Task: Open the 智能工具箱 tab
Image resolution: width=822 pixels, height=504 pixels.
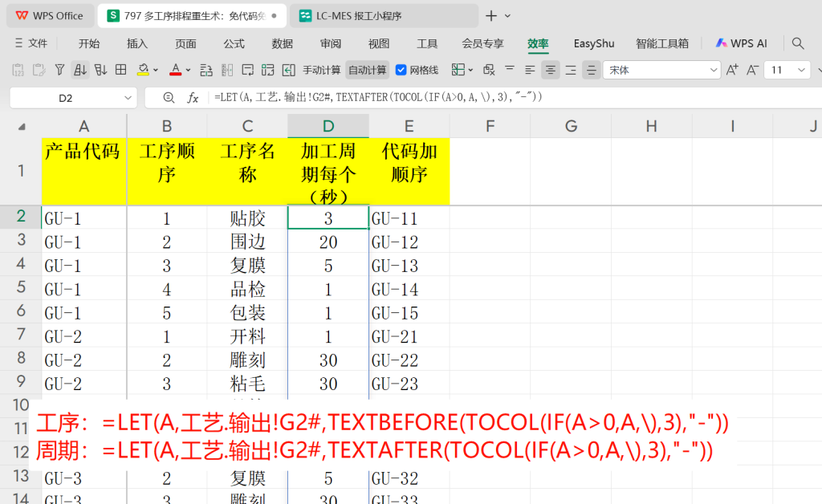Action: [662, 43]
